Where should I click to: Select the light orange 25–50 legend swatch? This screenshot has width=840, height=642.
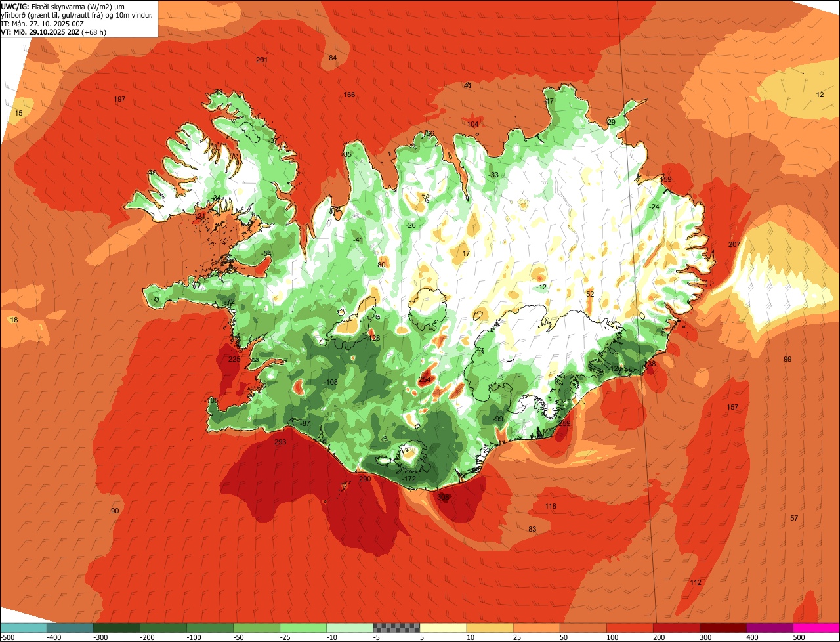coord(536,628)
